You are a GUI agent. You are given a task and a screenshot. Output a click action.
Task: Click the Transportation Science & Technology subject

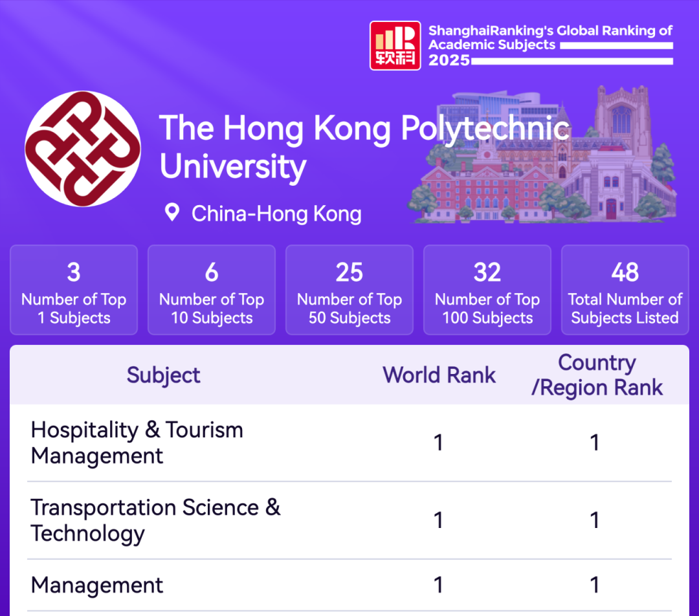(155, 520)
